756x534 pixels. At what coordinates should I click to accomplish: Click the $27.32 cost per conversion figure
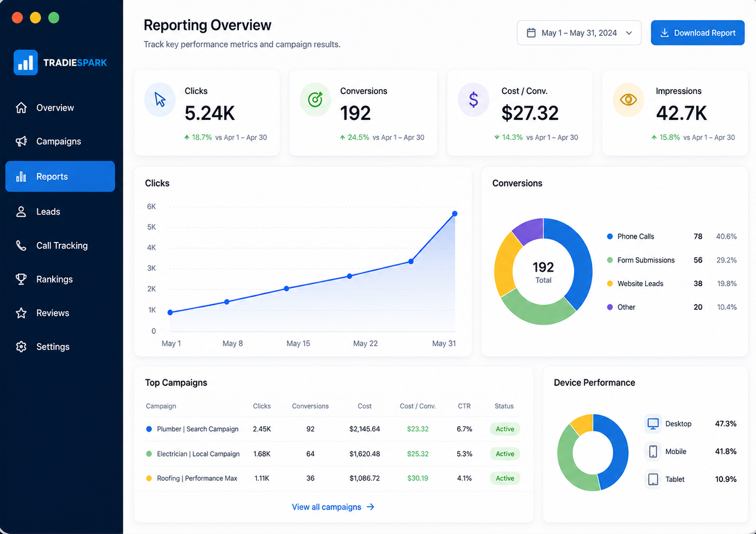530,113
